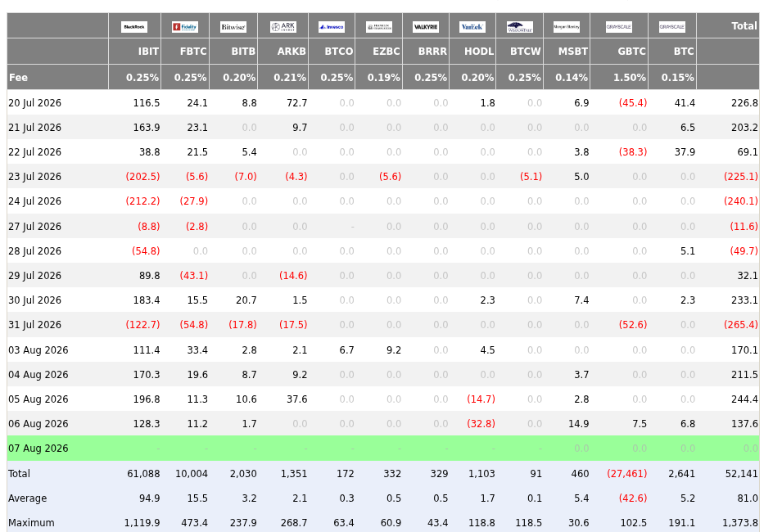773x532 pixels.
Task: Click the Grayscale logo above GBTC
Action: tap(619, 26)
